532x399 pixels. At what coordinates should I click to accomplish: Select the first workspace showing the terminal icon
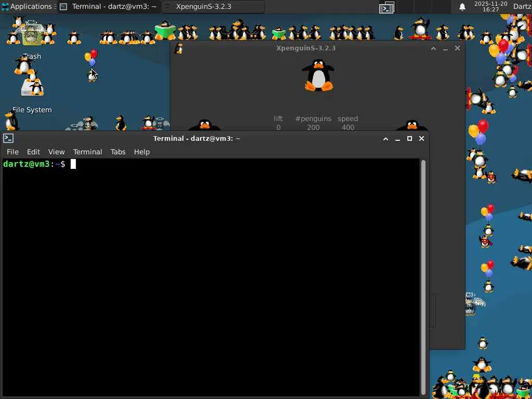coord(387,7)
